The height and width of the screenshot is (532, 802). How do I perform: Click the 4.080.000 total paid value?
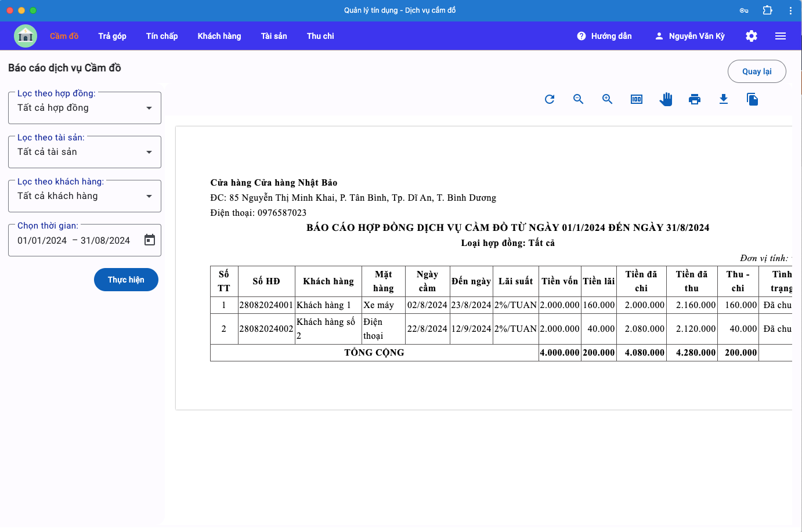tap(645, 353)
